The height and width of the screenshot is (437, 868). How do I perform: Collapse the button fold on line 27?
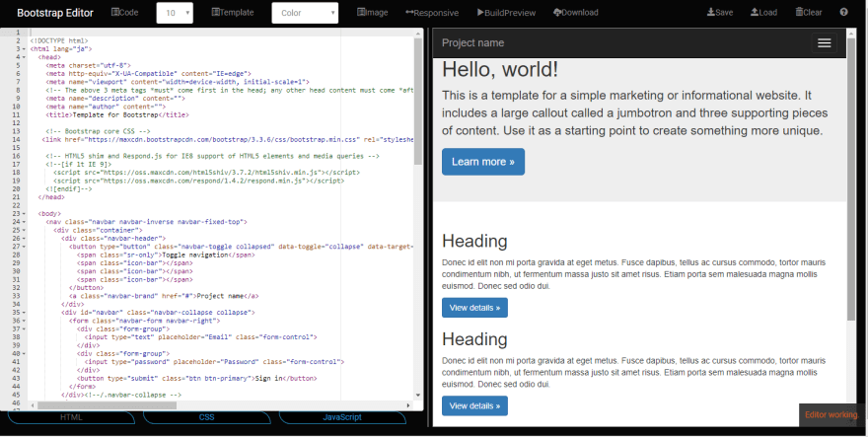pos(25,247)
